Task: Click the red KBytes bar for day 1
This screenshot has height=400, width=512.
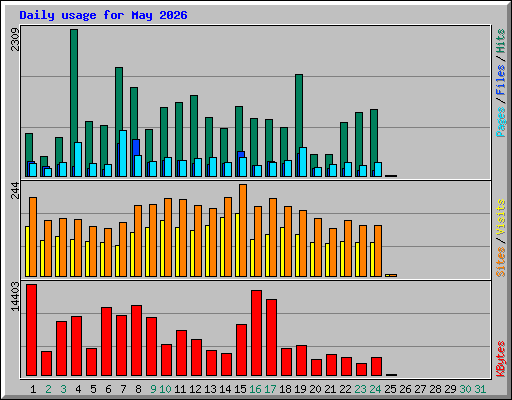Action: 32,330
